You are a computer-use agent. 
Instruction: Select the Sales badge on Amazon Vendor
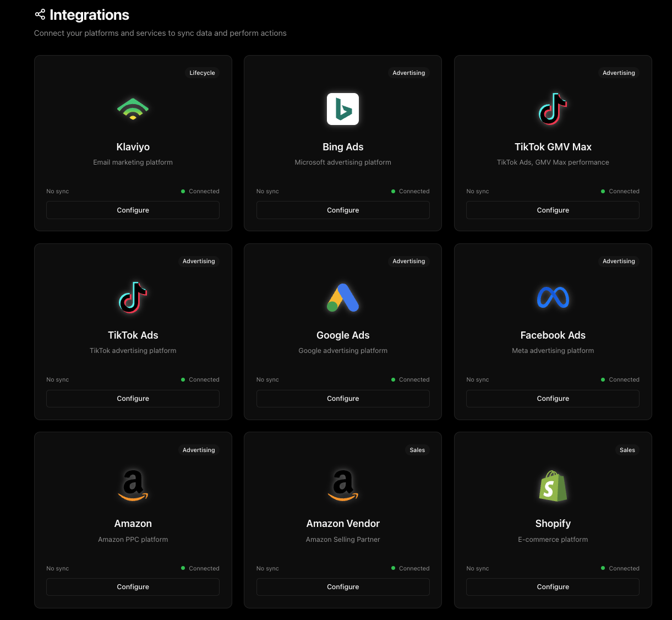click(x=417, y=450)
